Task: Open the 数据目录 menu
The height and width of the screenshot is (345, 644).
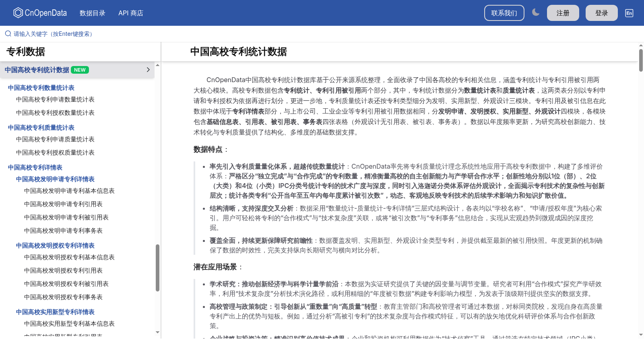Action: (x=93, y=13)
